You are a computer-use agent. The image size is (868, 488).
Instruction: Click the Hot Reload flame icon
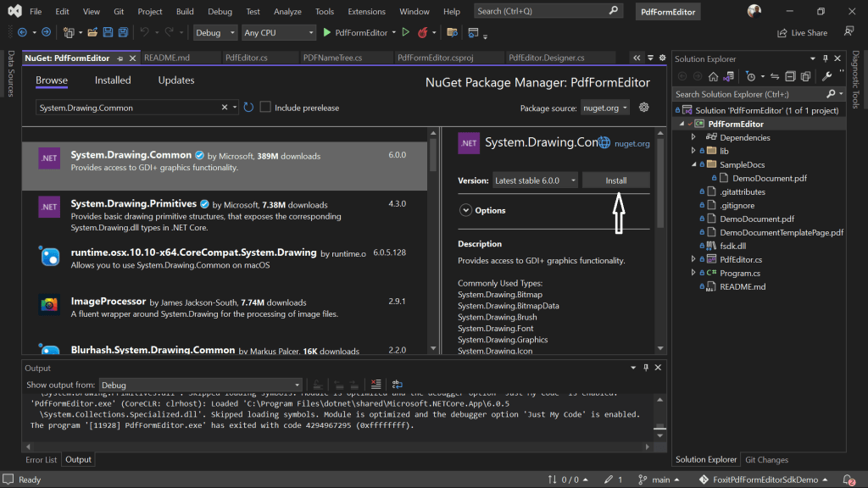point(422,33)
